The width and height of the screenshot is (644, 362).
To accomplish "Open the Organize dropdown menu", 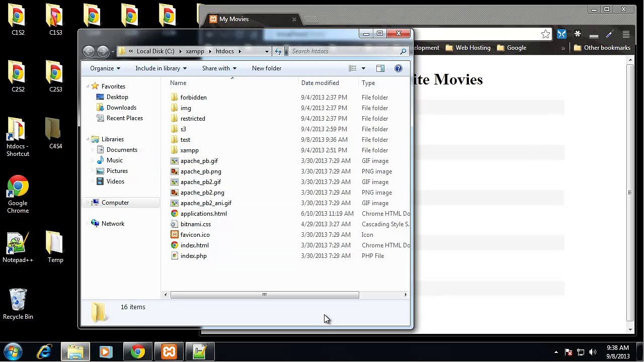I will (x=105, y=68).
